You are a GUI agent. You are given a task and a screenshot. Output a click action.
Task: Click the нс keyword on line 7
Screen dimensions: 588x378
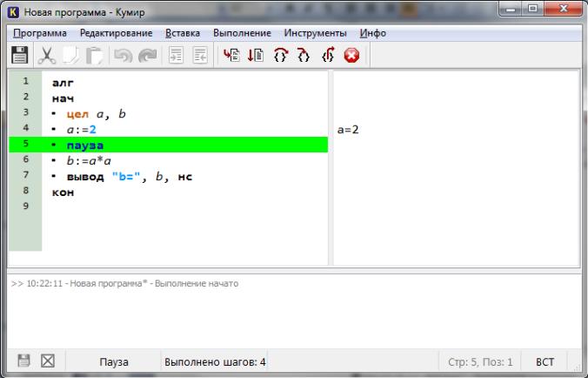pos(185,177)
